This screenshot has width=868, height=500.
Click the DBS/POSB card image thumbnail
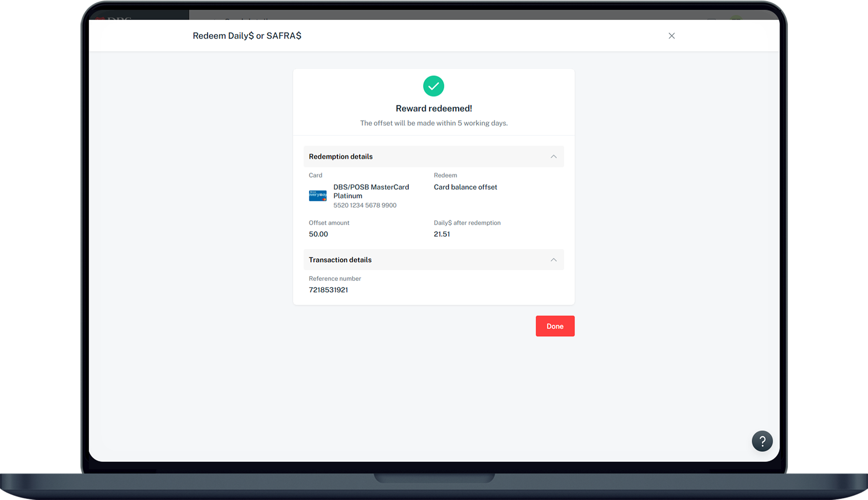click(x=317, y=196)
